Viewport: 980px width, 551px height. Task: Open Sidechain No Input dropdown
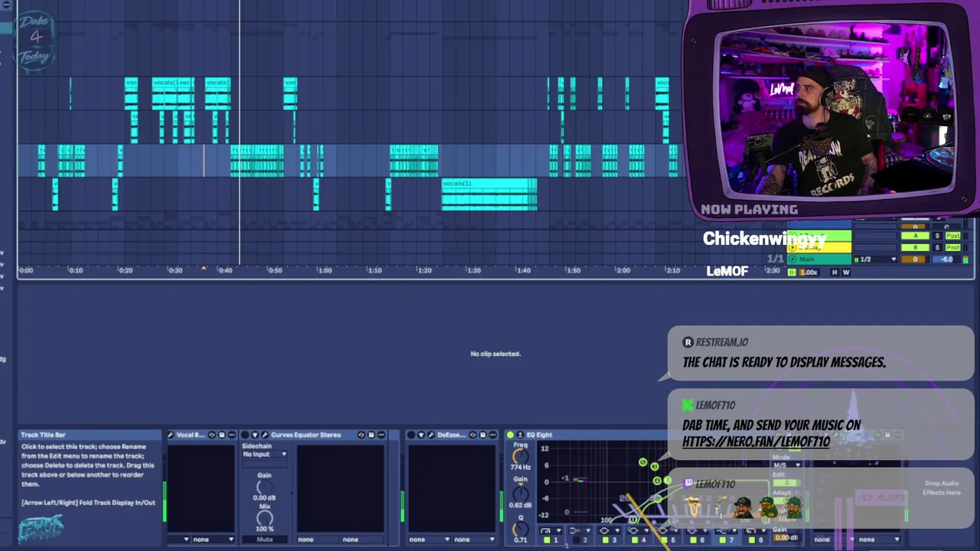264,454
